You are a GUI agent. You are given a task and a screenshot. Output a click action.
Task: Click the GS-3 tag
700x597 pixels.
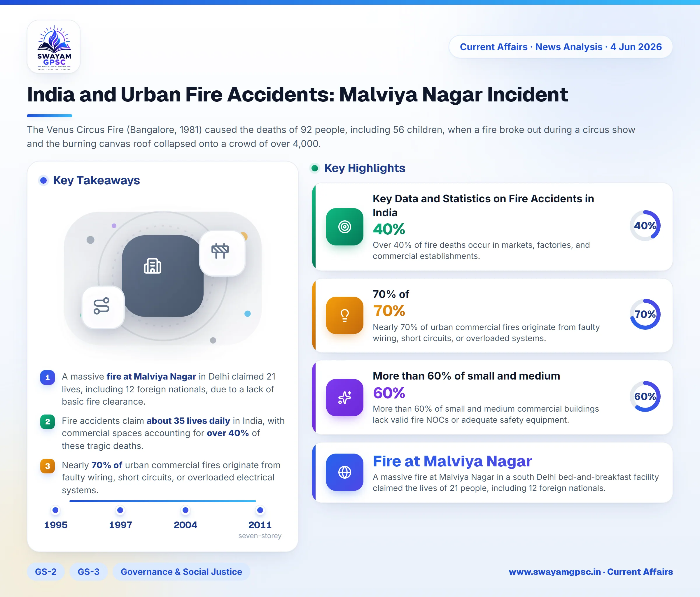pyautogui.click(x=88, y=572)
